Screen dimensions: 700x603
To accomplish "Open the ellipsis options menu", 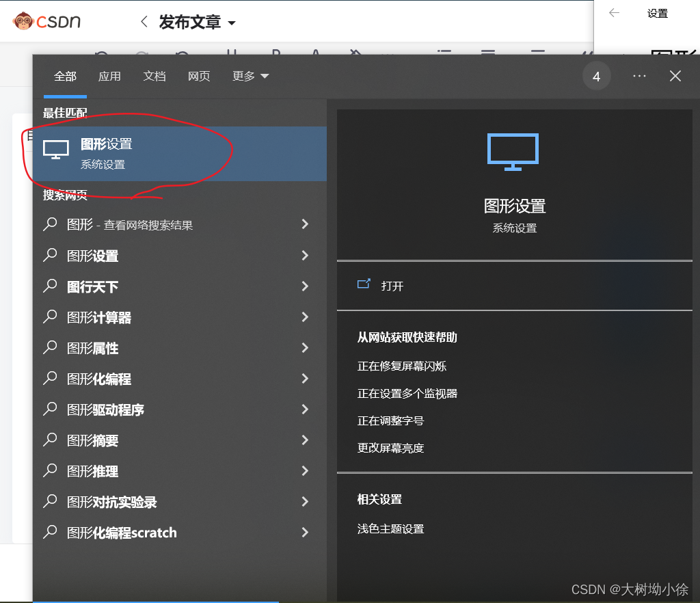I will 639,76.
